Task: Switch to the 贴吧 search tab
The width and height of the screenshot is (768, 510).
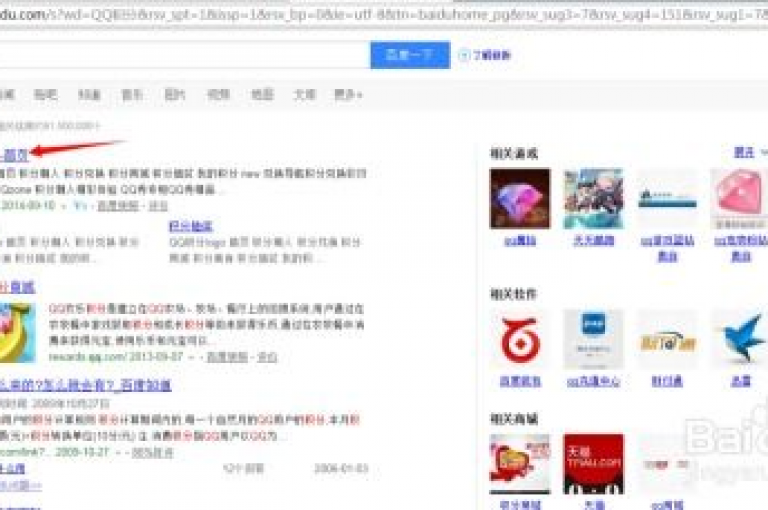Action: coord(45,95)
